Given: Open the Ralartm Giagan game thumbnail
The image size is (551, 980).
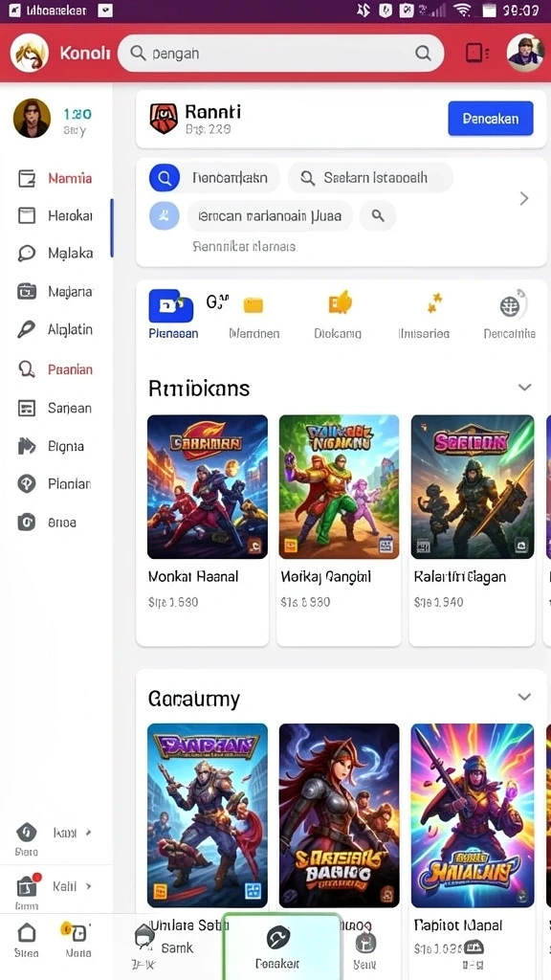Looking at the screenshot, I should click(x=473, y=487).
